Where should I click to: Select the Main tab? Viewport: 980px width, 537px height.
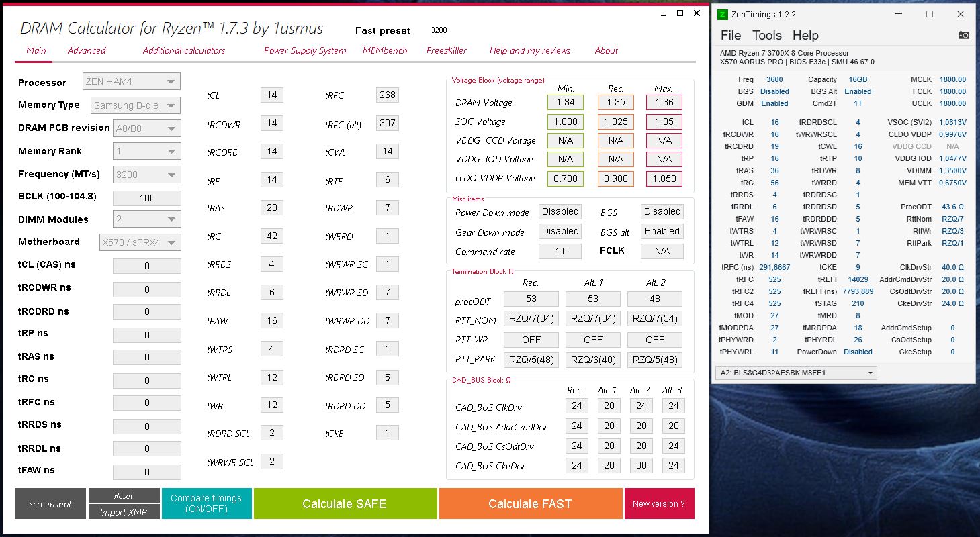click(x=36, y=50)
